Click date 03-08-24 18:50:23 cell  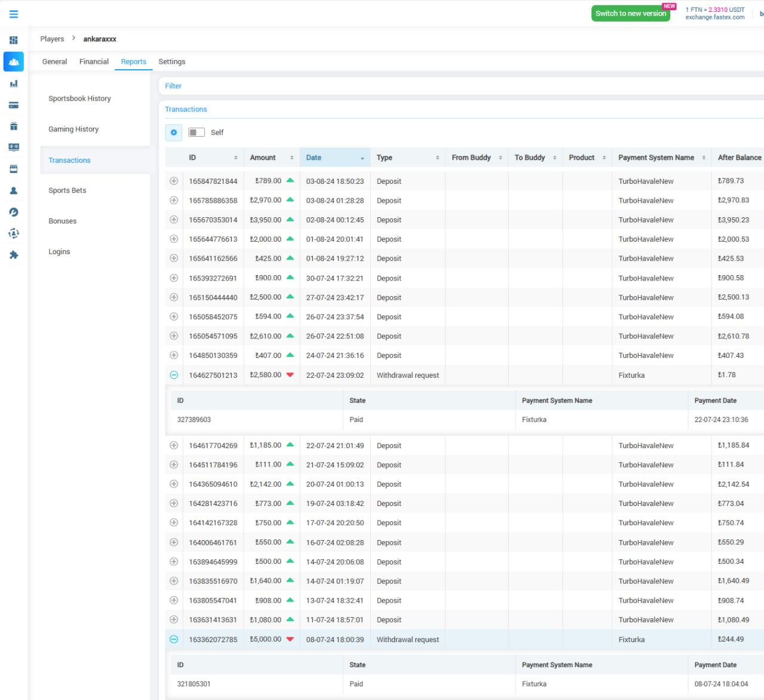pyautogui.click(x=335, y=181)
